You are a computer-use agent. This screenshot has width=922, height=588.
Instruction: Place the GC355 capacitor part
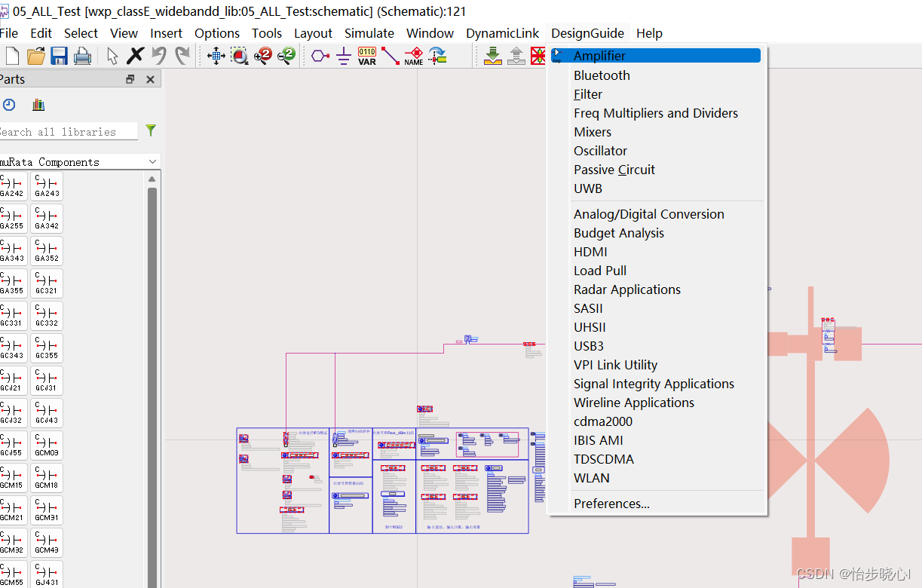(x=47, y=348)
